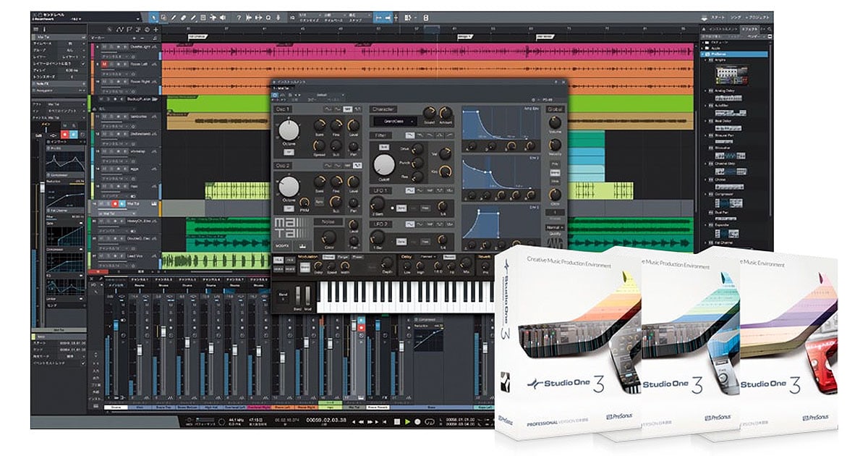This screenshot has height=456, width=868.
Task: Select the Arrow tool in the toolbar
Action: tap(154, 17)
